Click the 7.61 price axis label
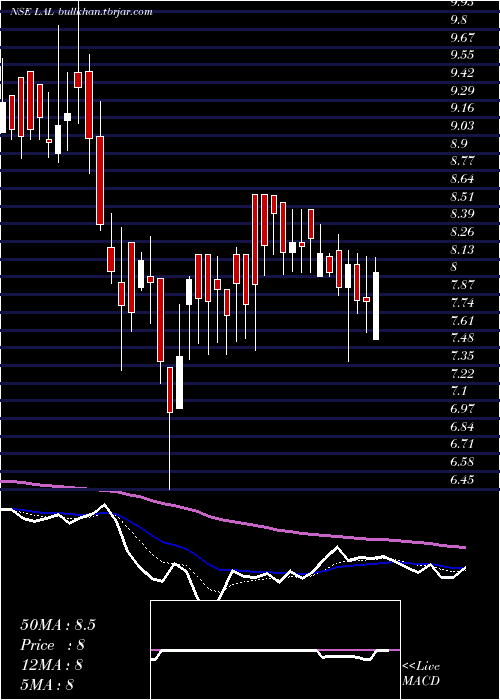This screenshot has height=700, width=500. [x=462, y=321]
